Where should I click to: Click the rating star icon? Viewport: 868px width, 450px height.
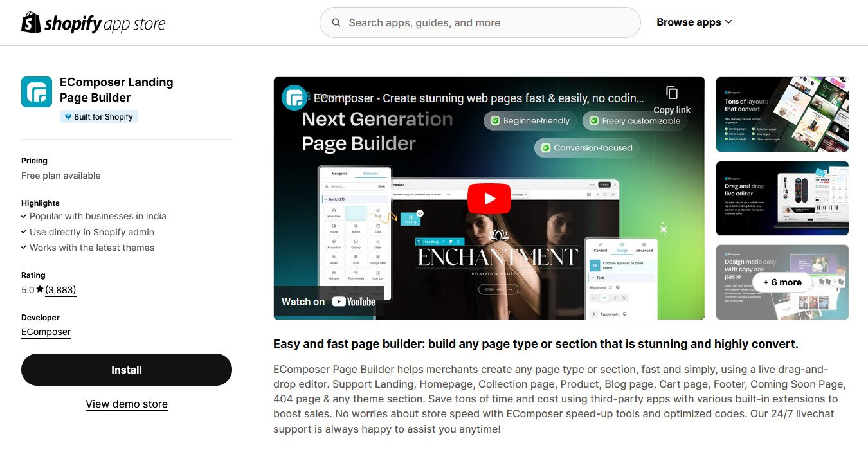40,290
